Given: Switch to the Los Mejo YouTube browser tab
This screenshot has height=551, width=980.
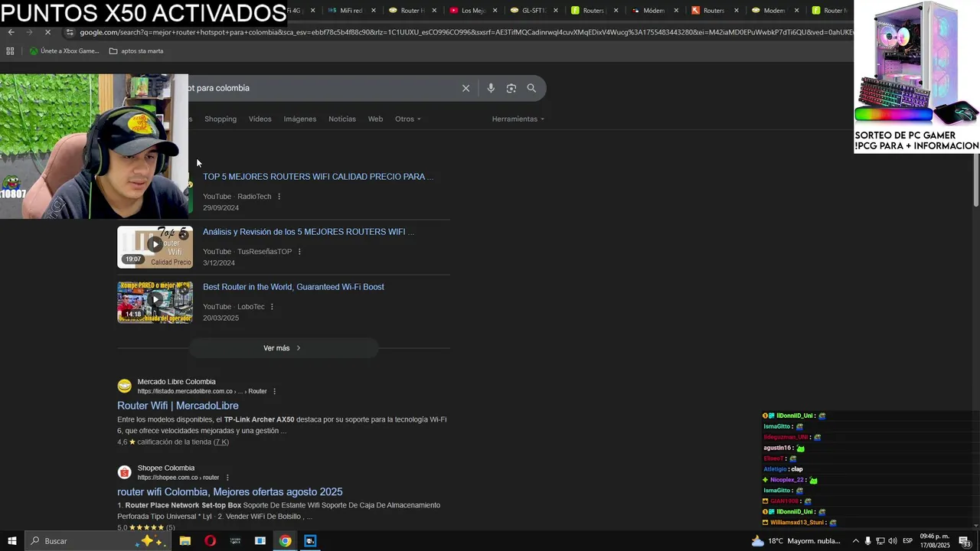Looking at the screenshot, I should [472, 11].
